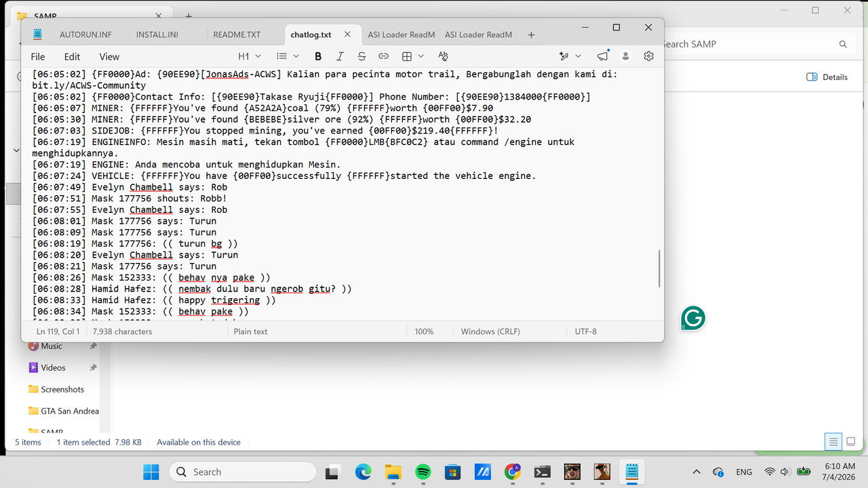Image resolution: width=868 pixels, height=488 pixels.
Task: Click the Notepad taskbar icon
Action: (631, 472)
